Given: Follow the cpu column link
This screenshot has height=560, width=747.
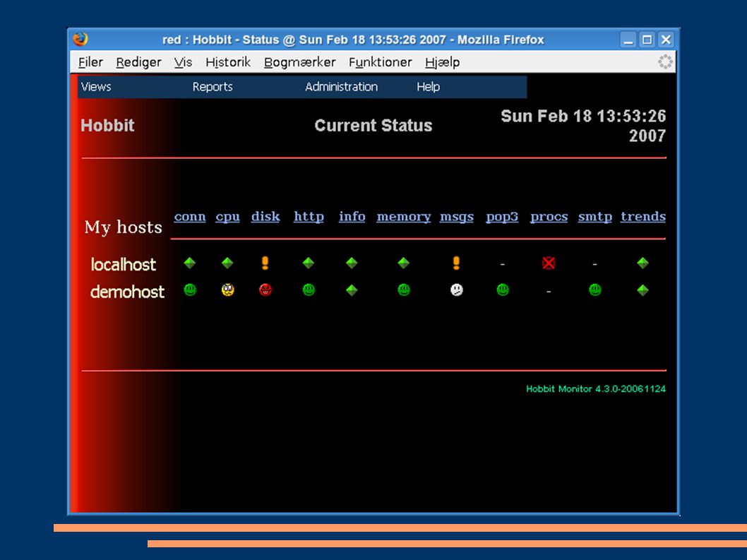Looking at the screenshot, I should pyautogui.click(x=228, y=216).
